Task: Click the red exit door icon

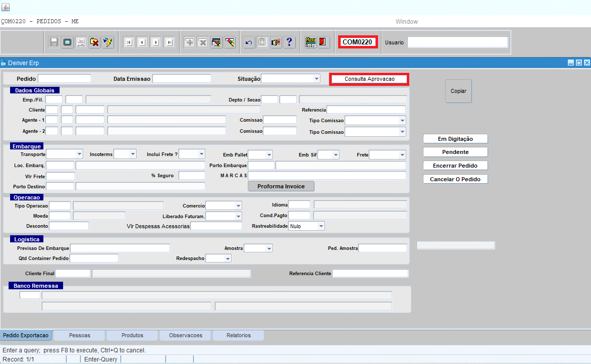Action: click(324, 42)
